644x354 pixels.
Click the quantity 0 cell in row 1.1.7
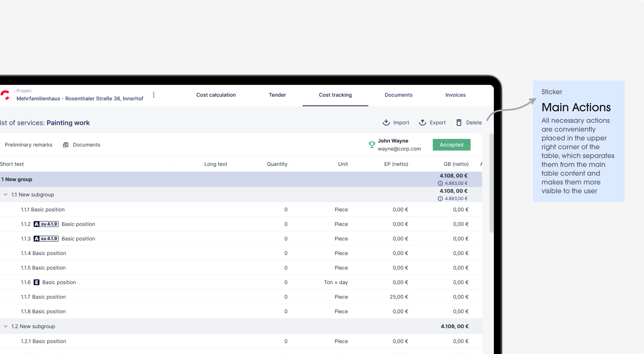(286, 297)
